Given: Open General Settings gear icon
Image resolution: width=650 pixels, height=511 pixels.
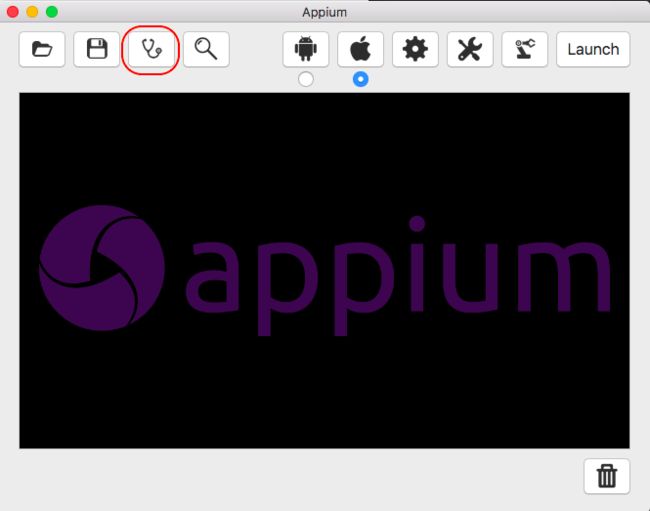Looking at the screenshot, I should (415, 49).
